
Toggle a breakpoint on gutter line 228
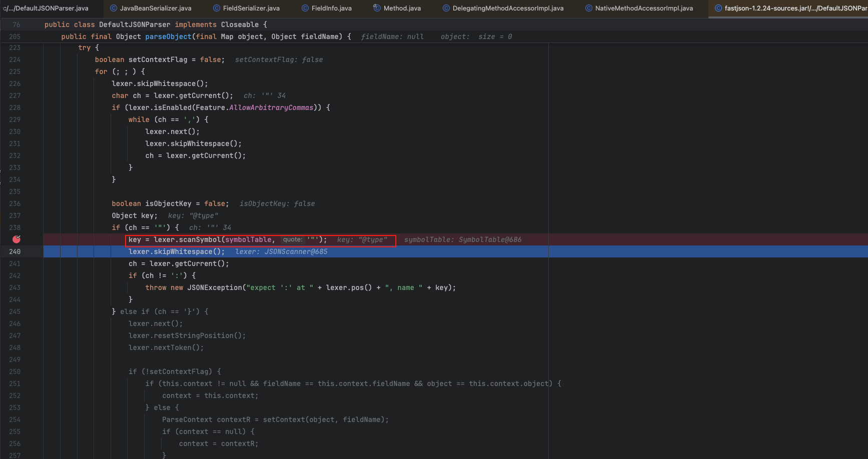[15, 107]
